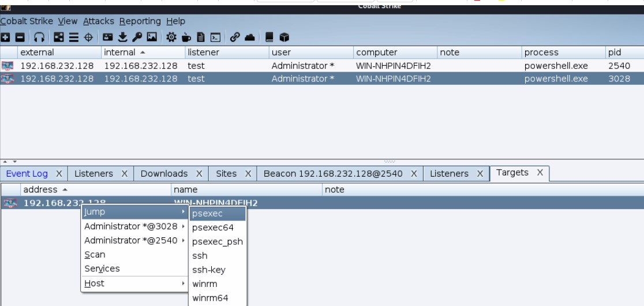Select winrm jump method
The height and width of the screenshot is (306, 644).
[218, 284]
